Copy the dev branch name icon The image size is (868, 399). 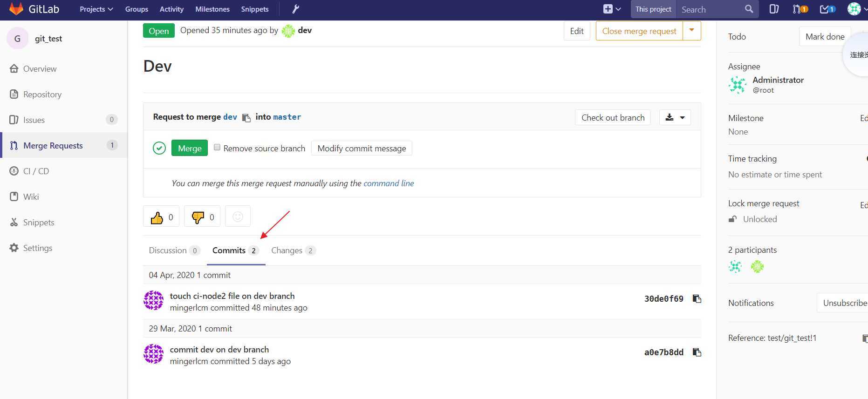[x=246, y=118]
